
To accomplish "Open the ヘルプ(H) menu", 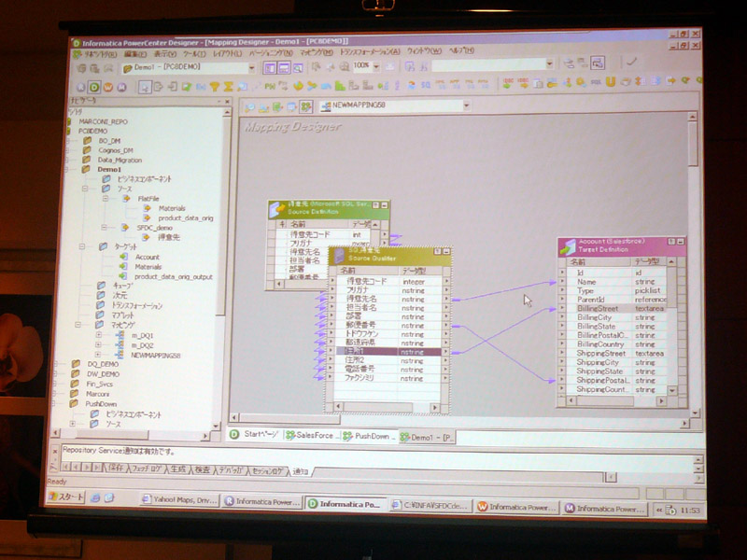I will click(x=462, y=49).
